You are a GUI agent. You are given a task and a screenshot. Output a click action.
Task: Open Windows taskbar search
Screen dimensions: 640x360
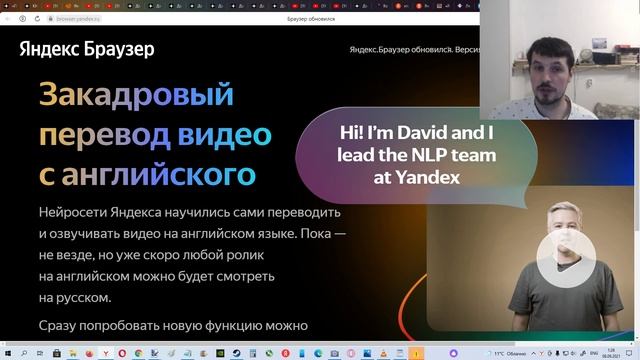24,353
